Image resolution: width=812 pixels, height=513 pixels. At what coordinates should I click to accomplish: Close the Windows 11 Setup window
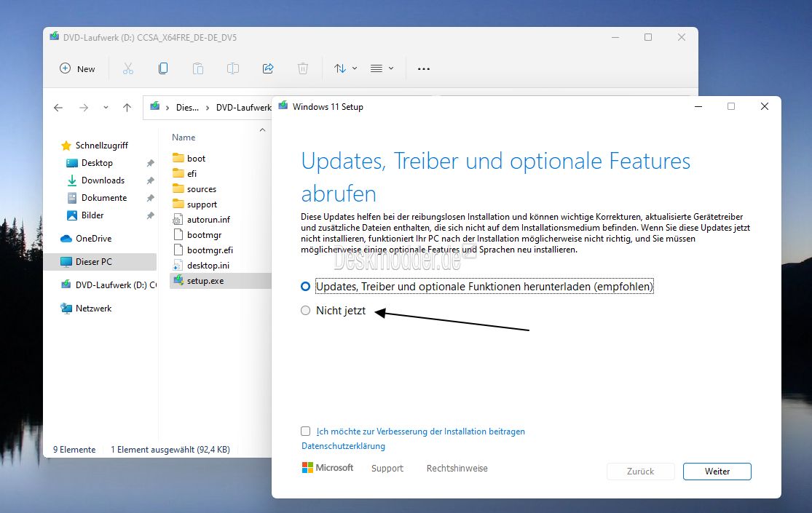point(765,107)
